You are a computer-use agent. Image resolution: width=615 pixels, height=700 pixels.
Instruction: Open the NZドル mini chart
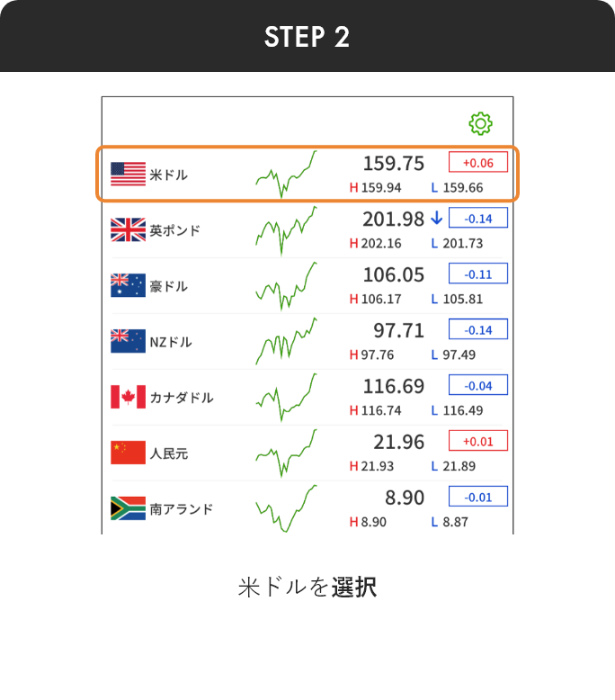coord(286,341)
